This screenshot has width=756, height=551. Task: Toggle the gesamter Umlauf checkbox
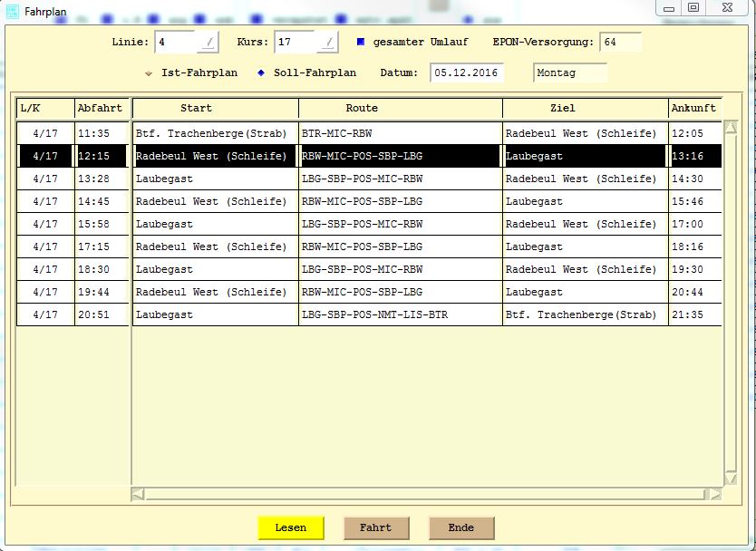pos(360,42)
